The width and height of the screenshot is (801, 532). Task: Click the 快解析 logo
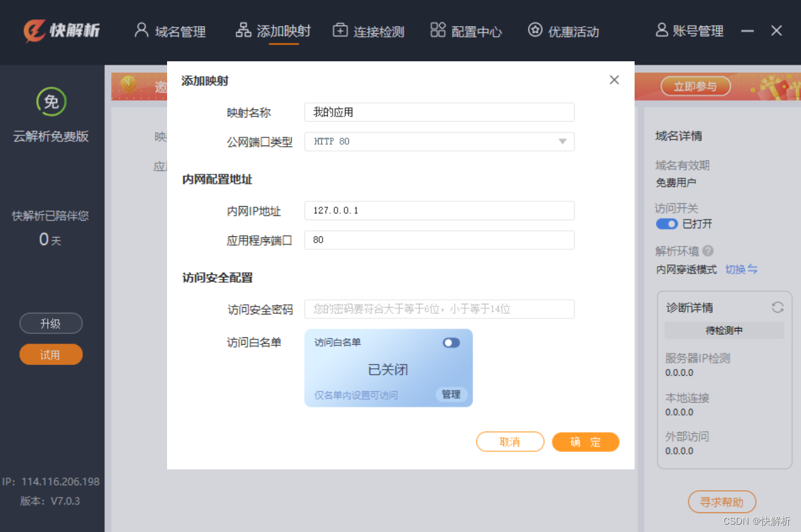tap(62, 30)
